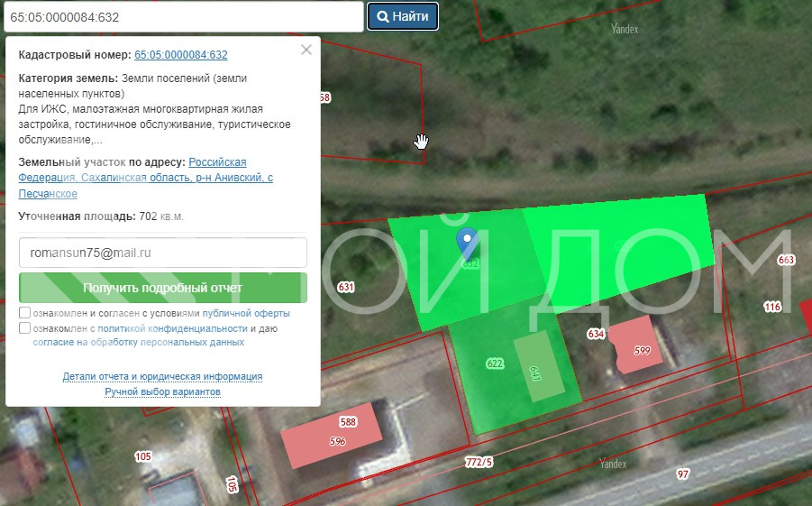Open cadastral number 65:05:0000084:632 link

(180, 55)
